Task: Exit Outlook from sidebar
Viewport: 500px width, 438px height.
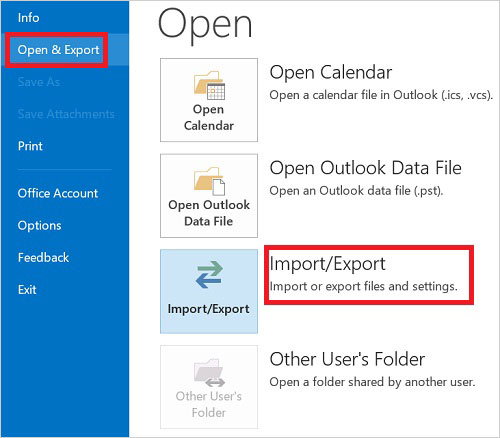Action: pos(27,290)
